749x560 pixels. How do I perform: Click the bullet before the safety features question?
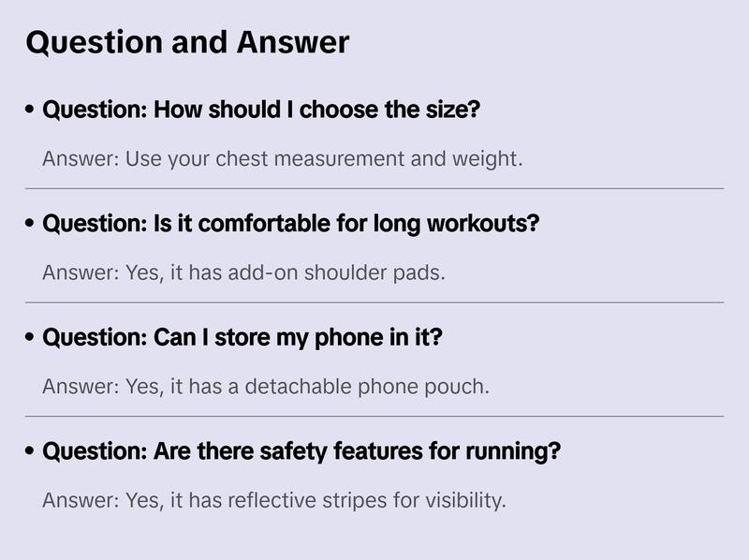[31, 452]
